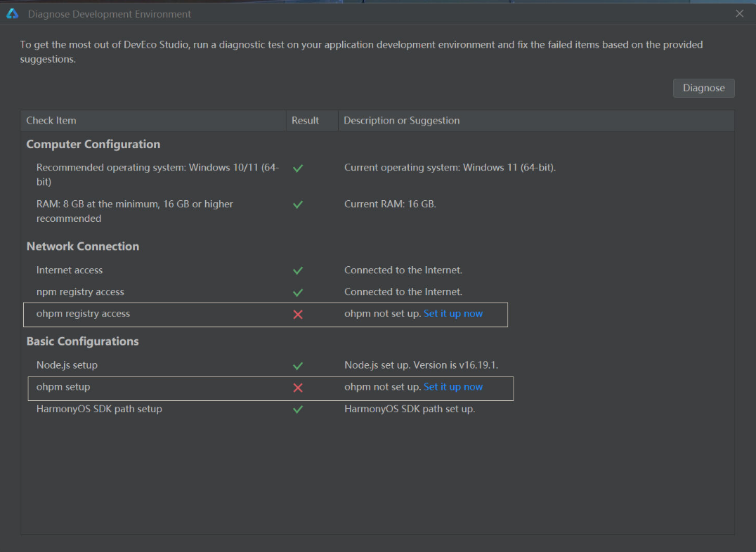Click green check for npm registry access

click(x=298, y=293)
